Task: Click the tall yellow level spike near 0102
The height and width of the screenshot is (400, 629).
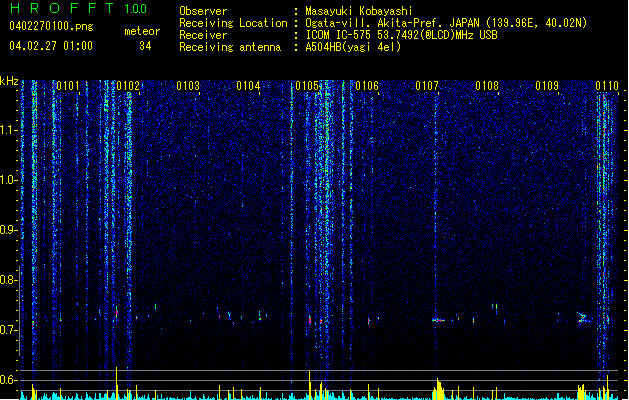Action: 116,382
